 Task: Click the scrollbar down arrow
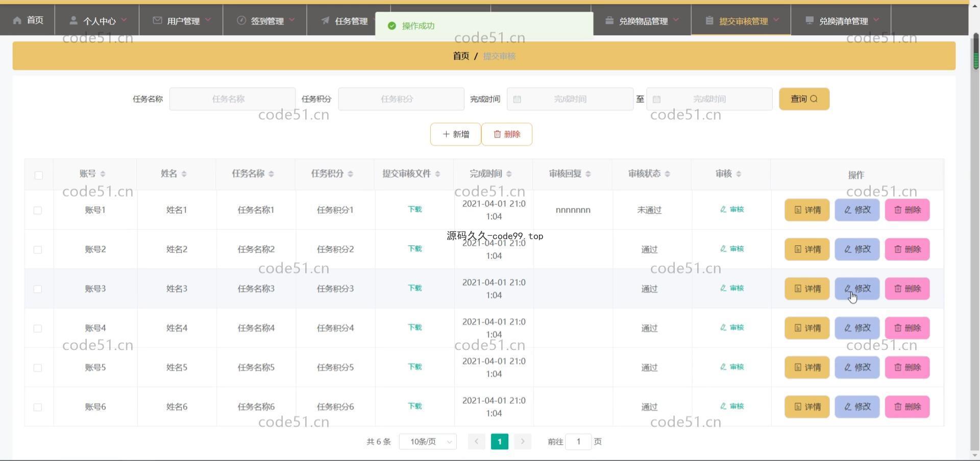[975, 455]
